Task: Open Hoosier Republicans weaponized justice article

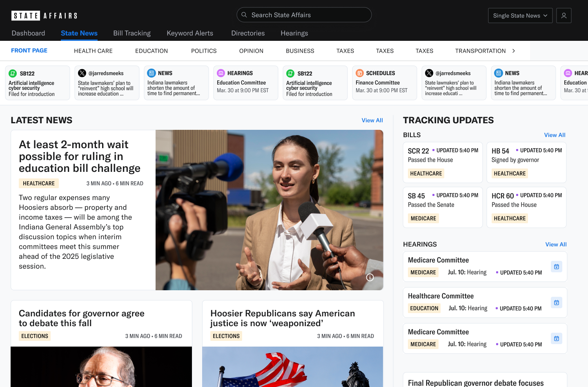Action: point(283,318)
